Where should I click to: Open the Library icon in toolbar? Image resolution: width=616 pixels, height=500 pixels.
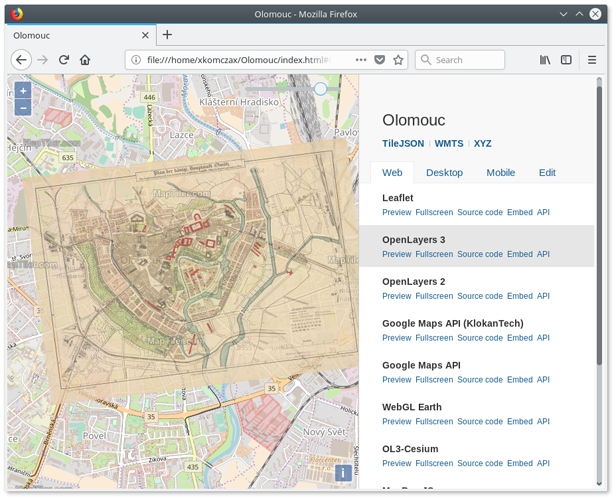[545, 60]
